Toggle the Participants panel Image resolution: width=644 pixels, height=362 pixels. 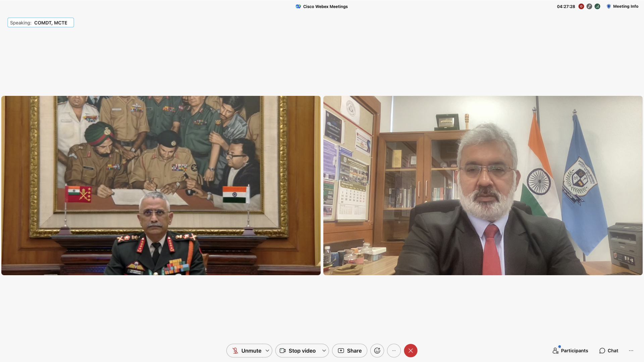[570, 351]
